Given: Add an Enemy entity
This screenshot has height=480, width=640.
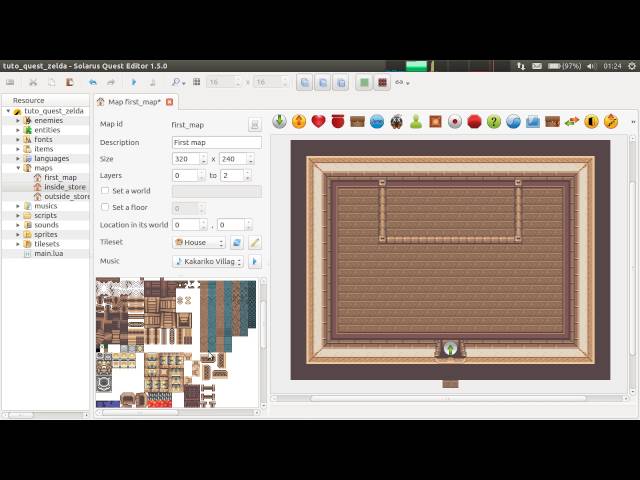Looking at the screenshot, I should click(x=396, y=121).
